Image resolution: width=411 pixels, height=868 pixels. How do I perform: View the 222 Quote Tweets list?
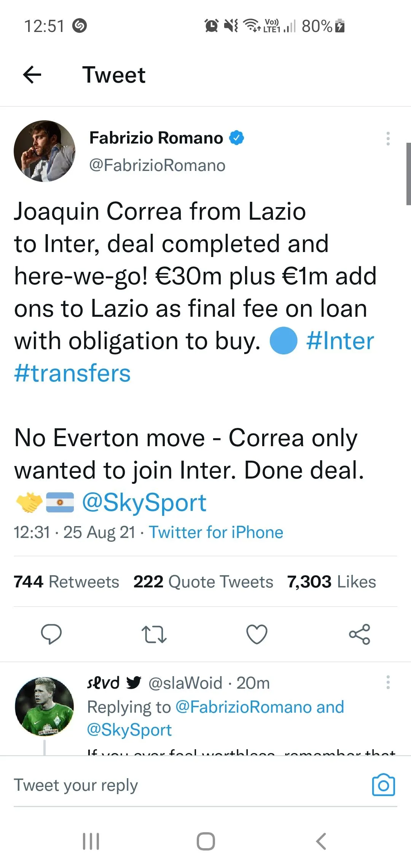(203, 582)
